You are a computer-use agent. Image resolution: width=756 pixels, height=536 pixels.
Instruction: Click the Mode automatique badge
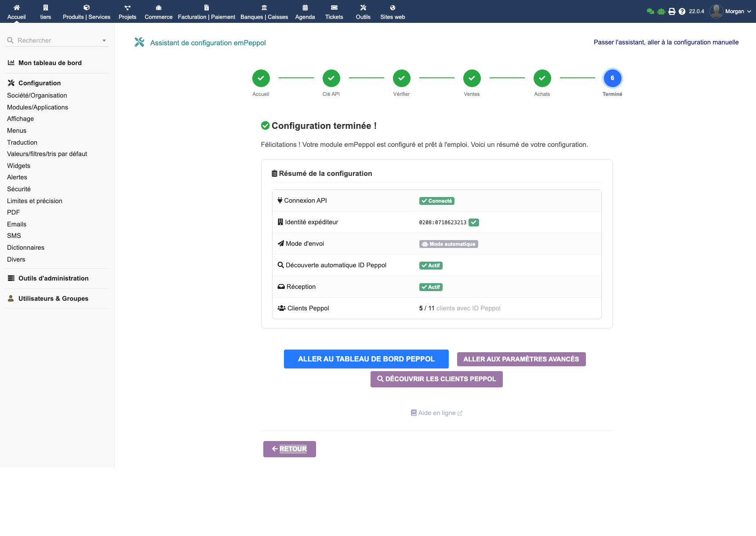tap(449, 244)
